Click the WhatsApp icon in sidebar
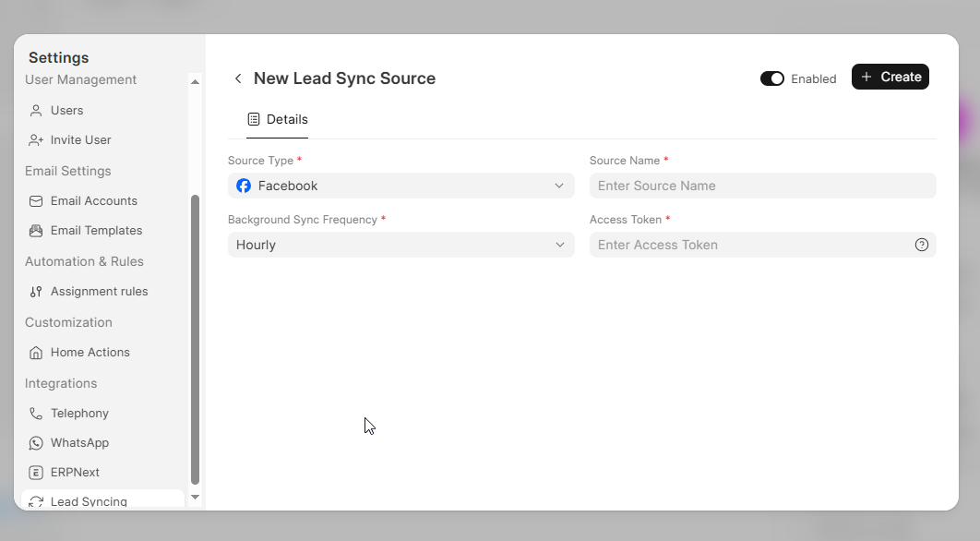The width and height of the screenshot is (980, 541). pyautogui.click(x=36, y=443)
